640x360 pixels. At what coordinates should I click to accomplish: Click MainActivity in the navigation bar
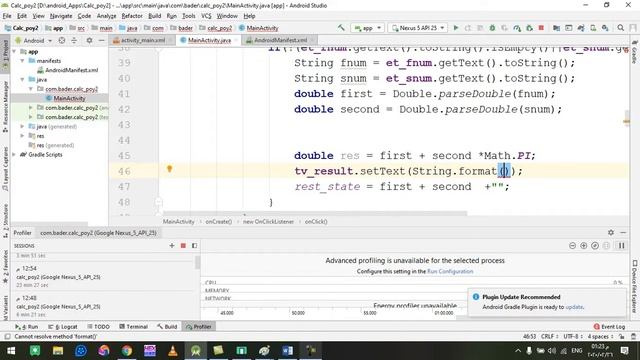(259, 28)
